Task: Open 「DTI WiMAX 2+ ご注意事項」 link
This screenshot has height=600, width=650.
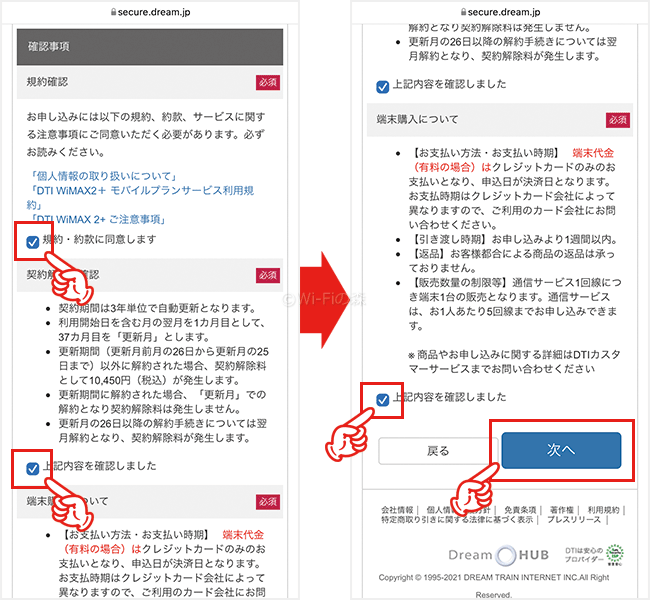Action: tap(97, 219)
